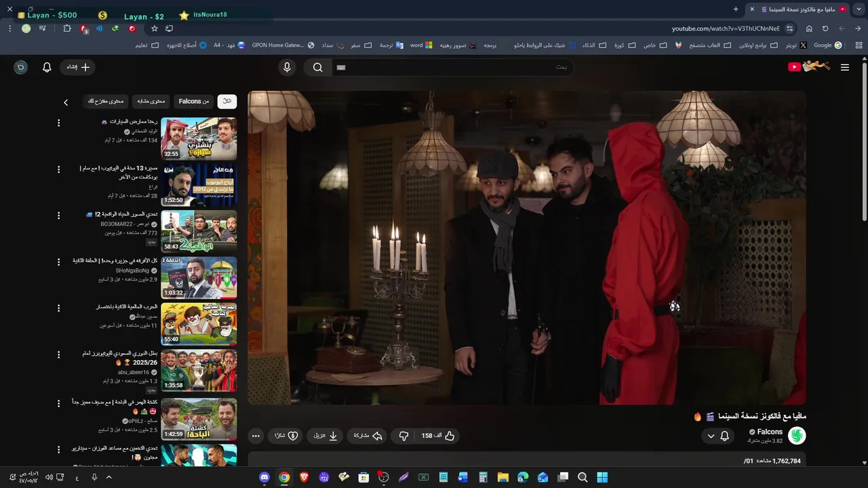Show more filter chips with the chevron arrow
The width and height of the screenshot is (868, 488).
pos(66,102)
